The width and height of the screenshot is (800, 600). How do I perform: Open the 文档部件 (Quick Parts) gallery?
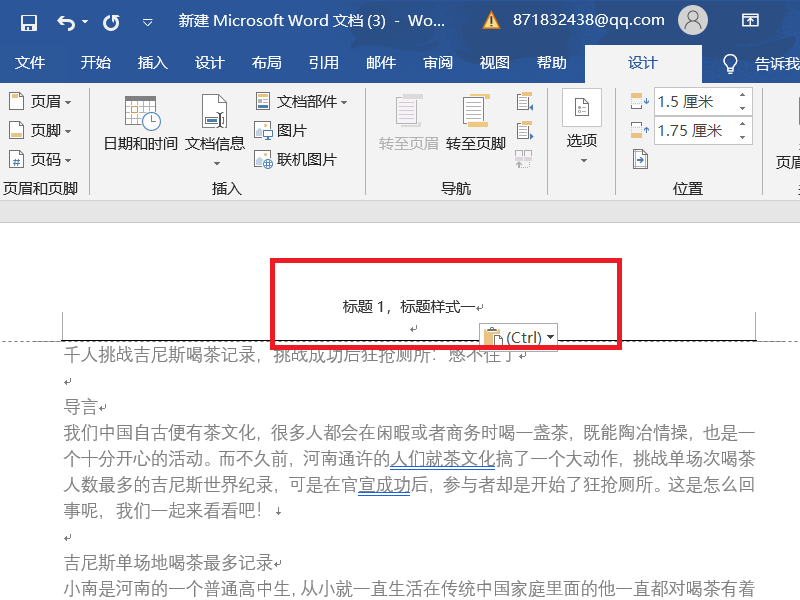click(x=303, y=101)
